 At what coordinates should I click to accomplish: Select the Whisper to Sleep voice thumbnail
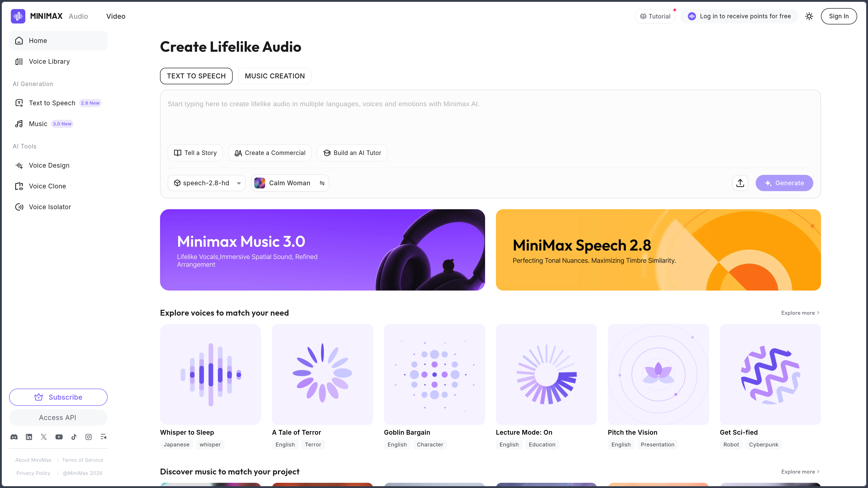click(x=211, y=374)
